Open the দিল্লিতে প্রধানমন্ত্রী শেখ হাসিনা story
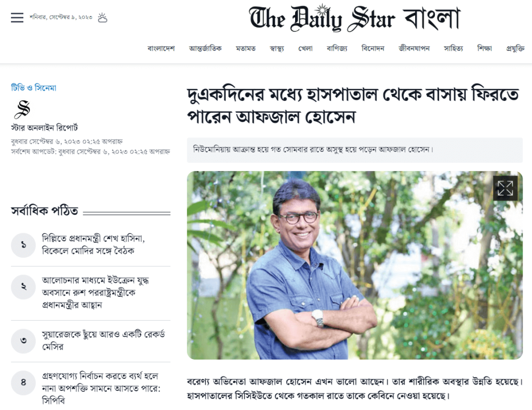532x410 pixels. pyautogui.click(x=94, y=245)
